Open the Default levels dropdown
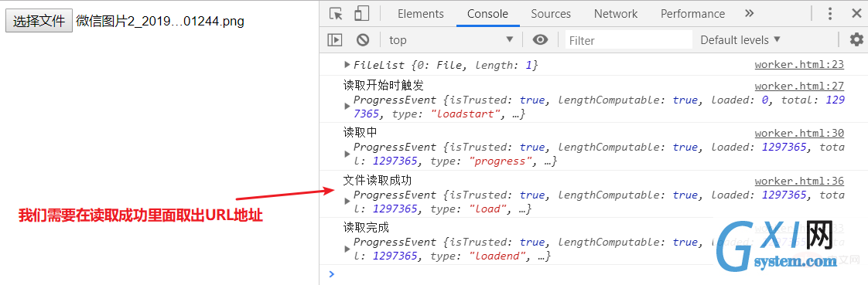The image size is (868, 285). coord(740,39)
